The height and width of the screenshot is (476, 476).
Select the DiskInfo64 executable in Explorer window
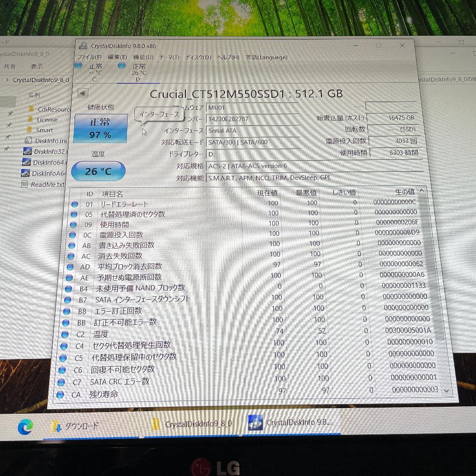tap(45, 162)
